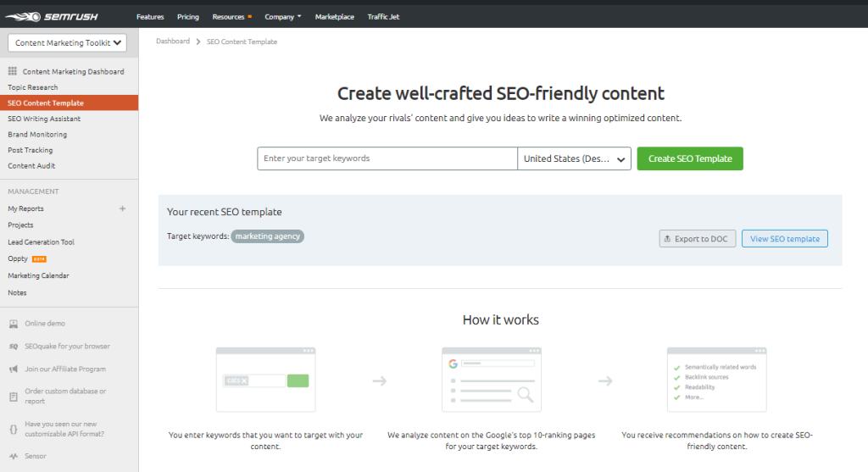Open the Oppty link
Screen dimensions: 868x472
18,259
